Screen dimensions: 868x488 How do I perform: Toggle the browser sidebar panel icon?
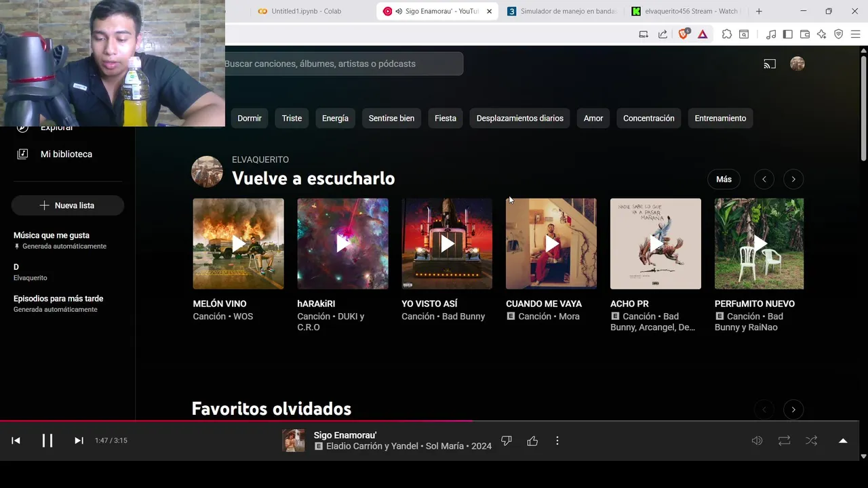click(x=787, y=34)
